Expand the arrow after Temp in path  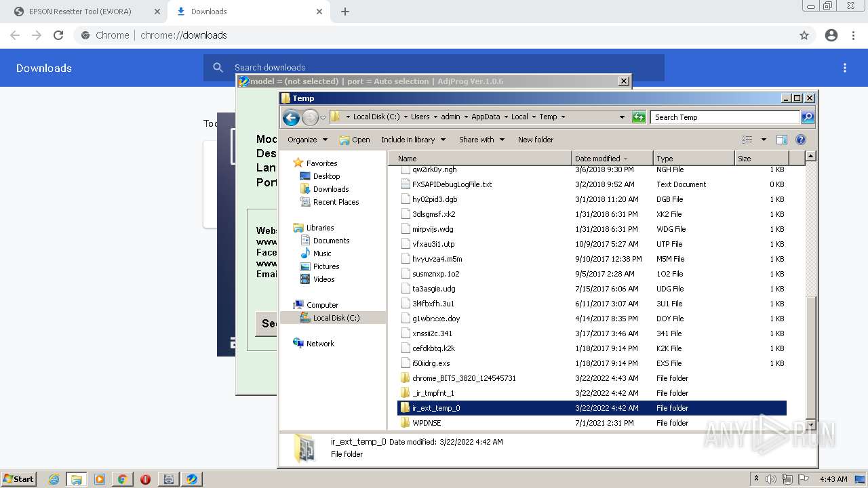(563, 117)
